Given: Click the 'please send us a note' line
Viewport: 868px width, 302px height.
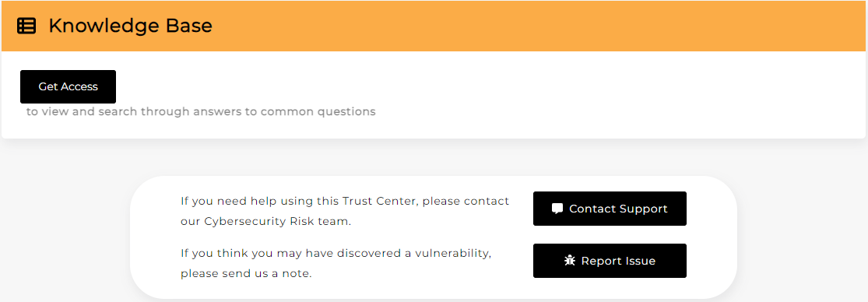Looking at the screenshot, I should (246, 274).
